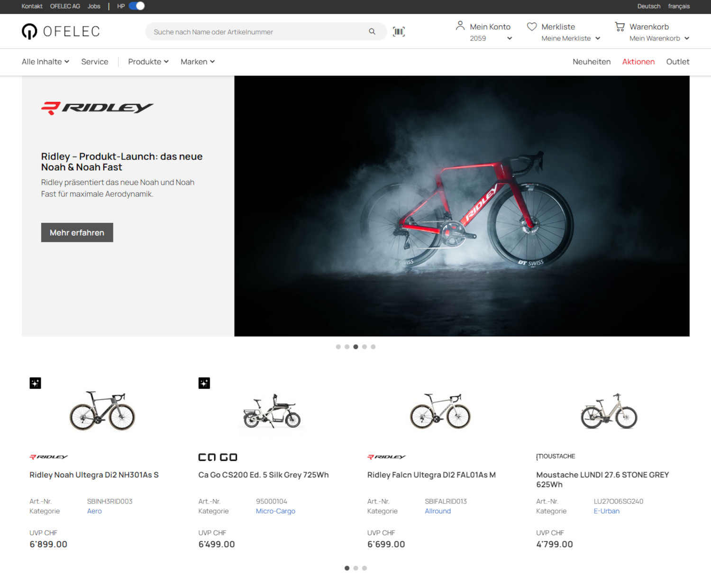Click the Merkliste heart icon
Image resolution: width=711 pixels, height=588 pixels.
tap(532, 27)
